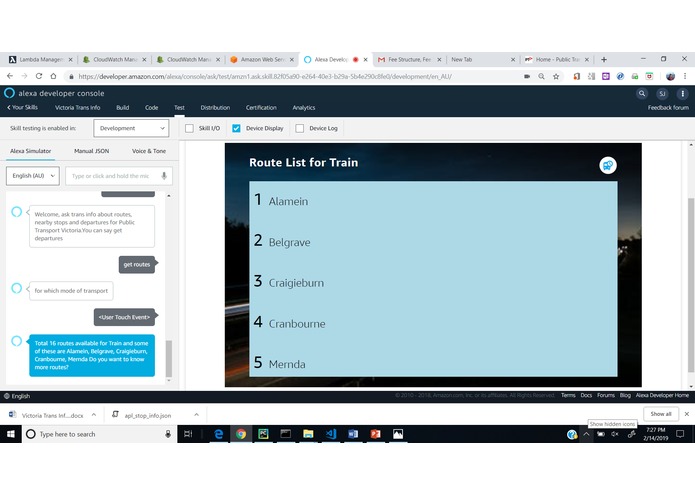Image resolution: width=695 pixels, height=494 pixels.
Task: Click the 'get routes' chat message
Action: pyautogui.click(x=137, y=265)
